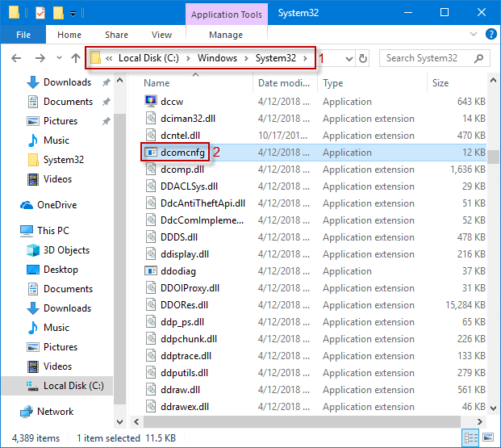The height and width of the screenshot is (448, 501).
Task: Click the Properties quick access icon
Action: (40, 13)
